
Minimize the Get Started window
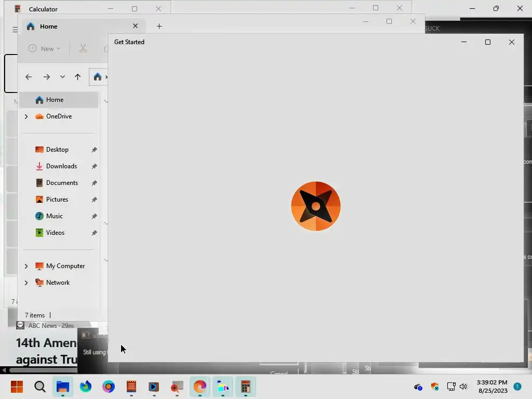[x=464, y=42]
